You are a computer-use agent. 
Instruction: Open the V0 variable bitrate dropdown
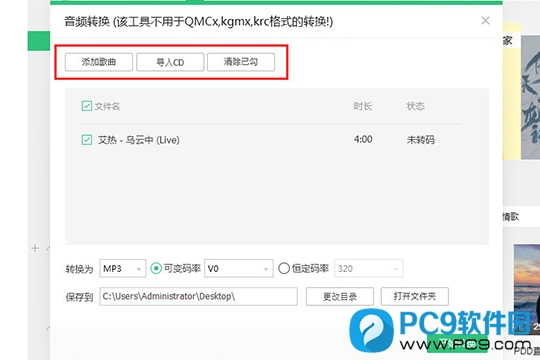(x=239, y=268)
